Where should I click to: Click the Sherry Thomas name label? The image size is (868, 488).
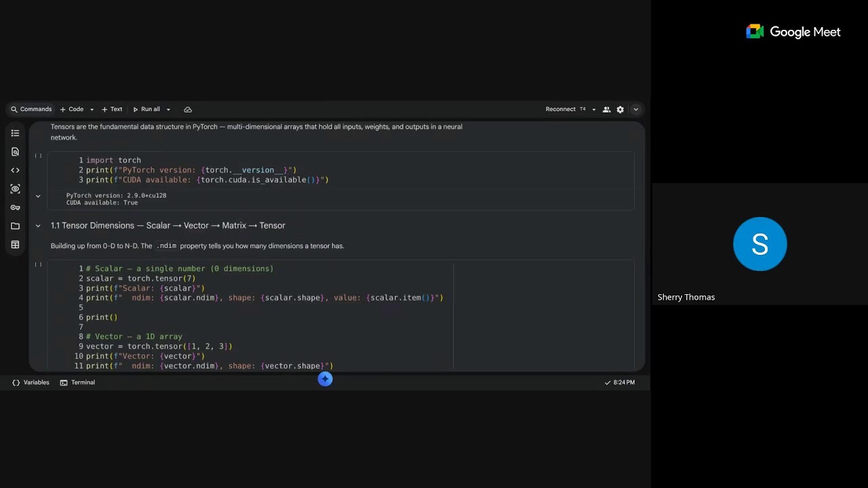tap(686, 297)
